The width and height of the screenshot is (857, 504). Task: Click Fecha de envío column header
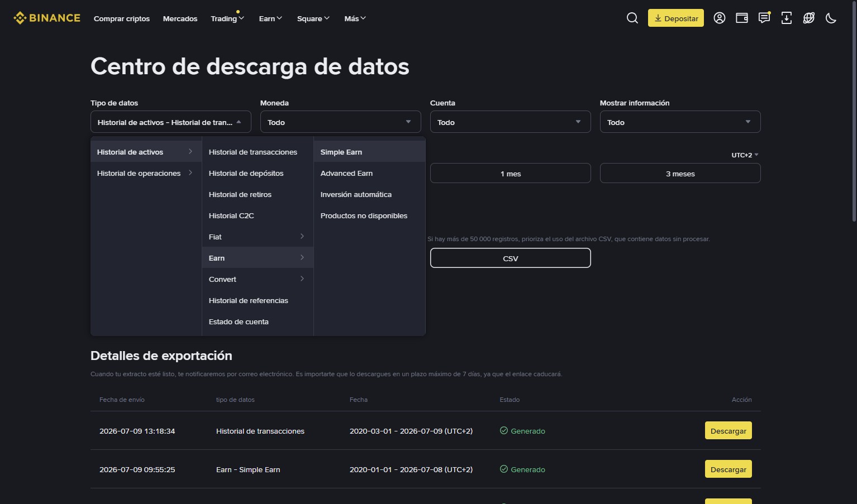(x=122, y=400)
